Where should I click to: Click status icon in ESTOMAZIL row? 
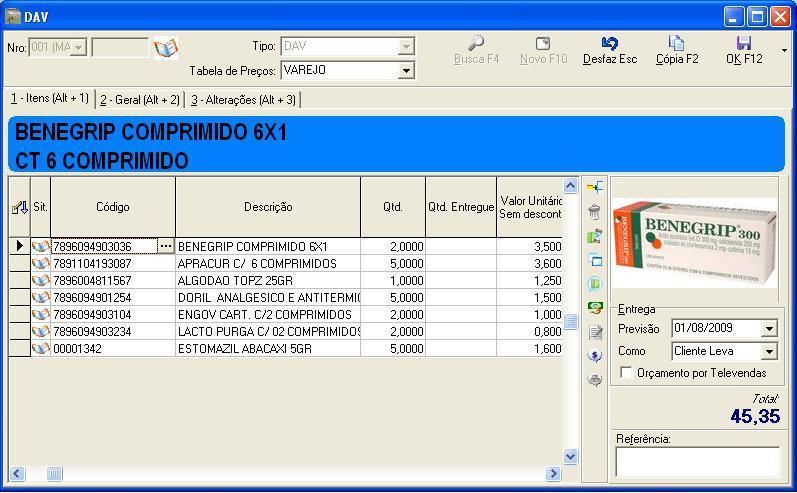(41, 349)
